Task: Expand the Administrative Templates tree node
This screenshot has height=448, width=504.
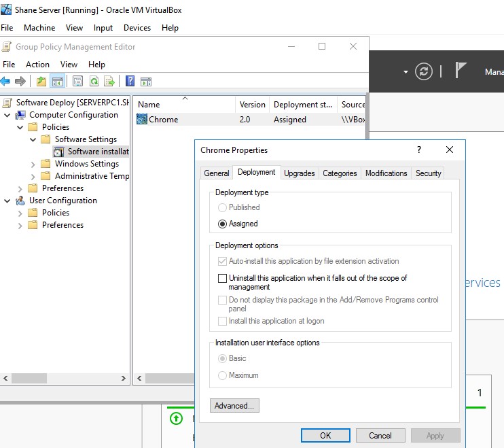Action: (33, 177)
